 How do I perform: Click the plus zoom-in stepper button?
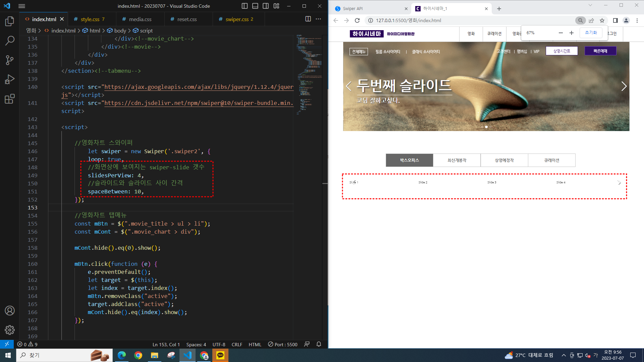[x=572, y=33]
